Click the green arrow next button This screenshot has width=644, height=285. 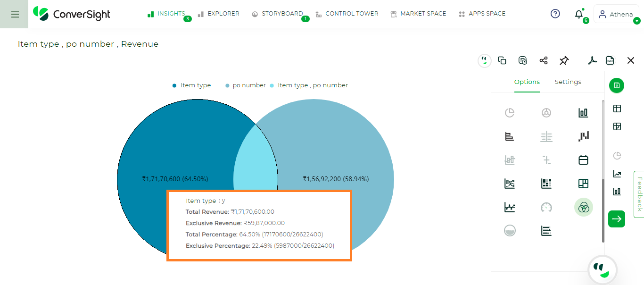click(617, 218)
